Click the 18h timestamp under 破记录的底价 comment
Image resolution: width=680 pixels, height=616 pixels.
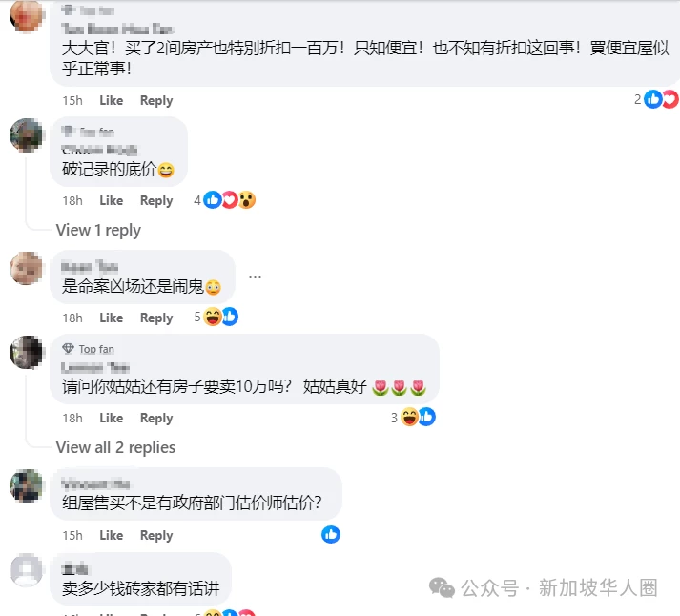click(72, 200)
